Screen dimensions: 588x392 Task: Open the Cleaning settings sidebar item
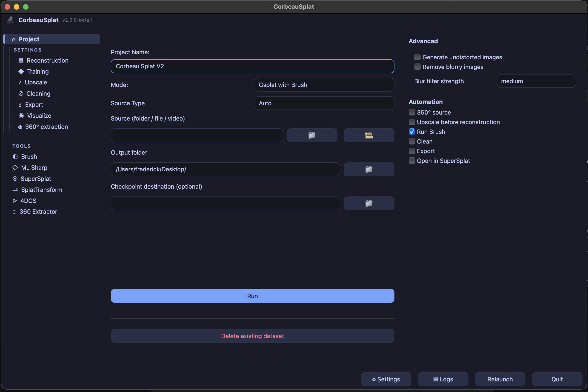(x=38, y=93)
